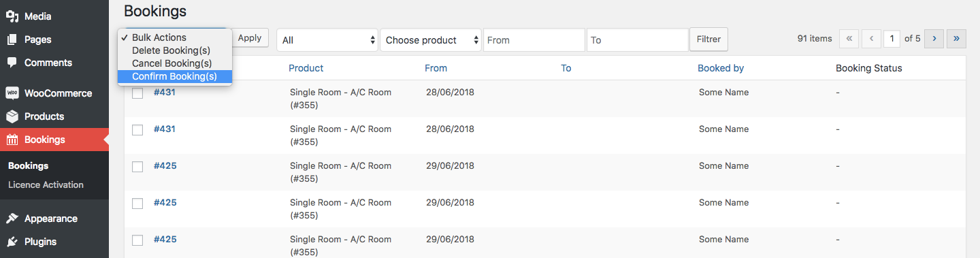Click the Bookings calendar icon
The width and height of the screenshot is (980, 258).
12,140
